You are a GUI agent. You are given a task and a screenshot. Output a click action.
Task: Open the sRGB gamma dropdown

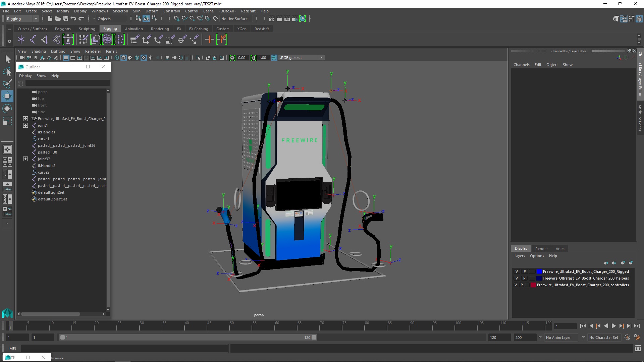(x=301, y=58)
